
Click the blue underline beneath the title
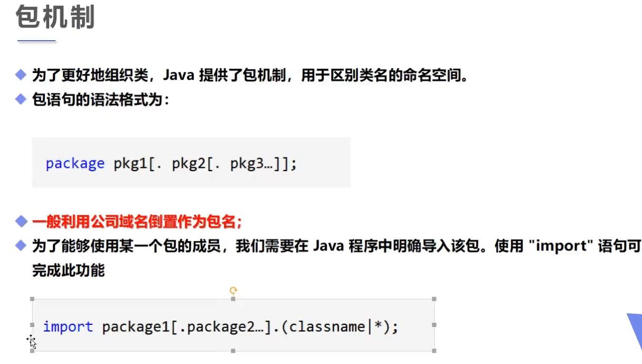36,41
